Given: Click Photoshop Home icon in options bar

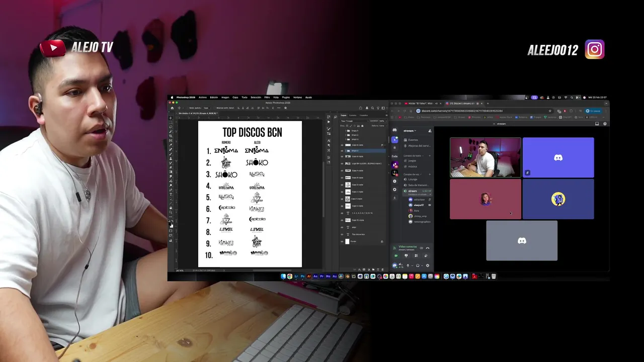Looking at the screenshot, I should point(172,108).
